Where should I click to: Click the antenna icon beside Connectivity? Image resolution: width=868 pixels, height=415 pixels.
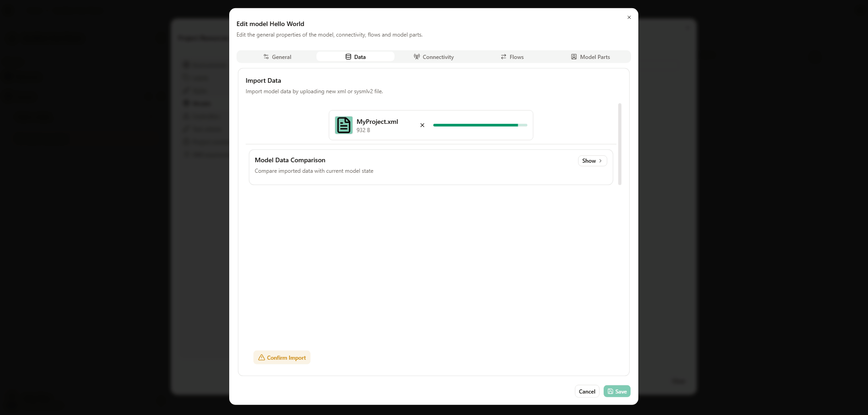(416, 57)
